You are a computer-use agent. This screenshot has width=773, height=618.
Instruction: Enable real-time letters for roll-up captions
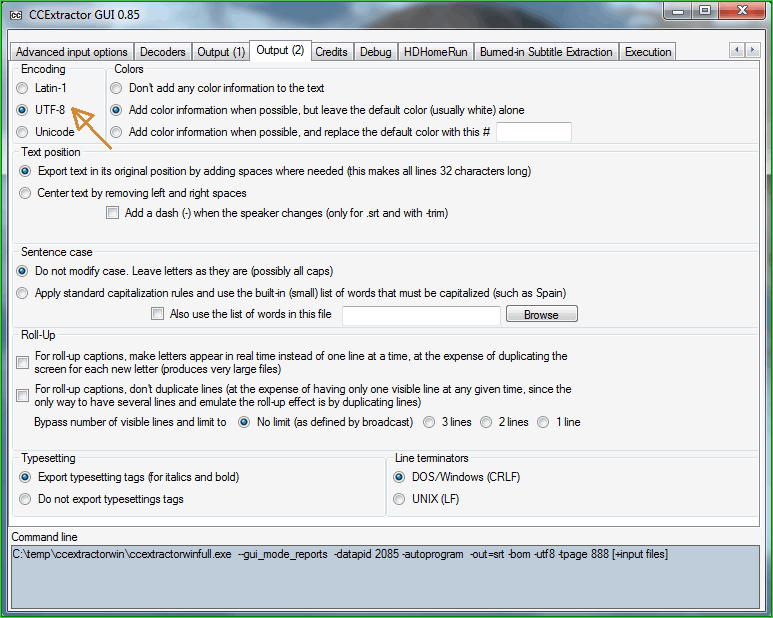[x=23, y=363]
